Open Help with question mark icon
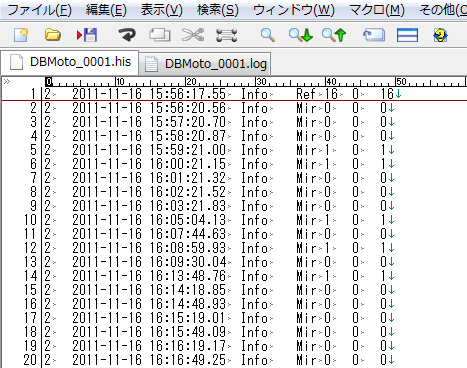 click(x=440, y=35)
